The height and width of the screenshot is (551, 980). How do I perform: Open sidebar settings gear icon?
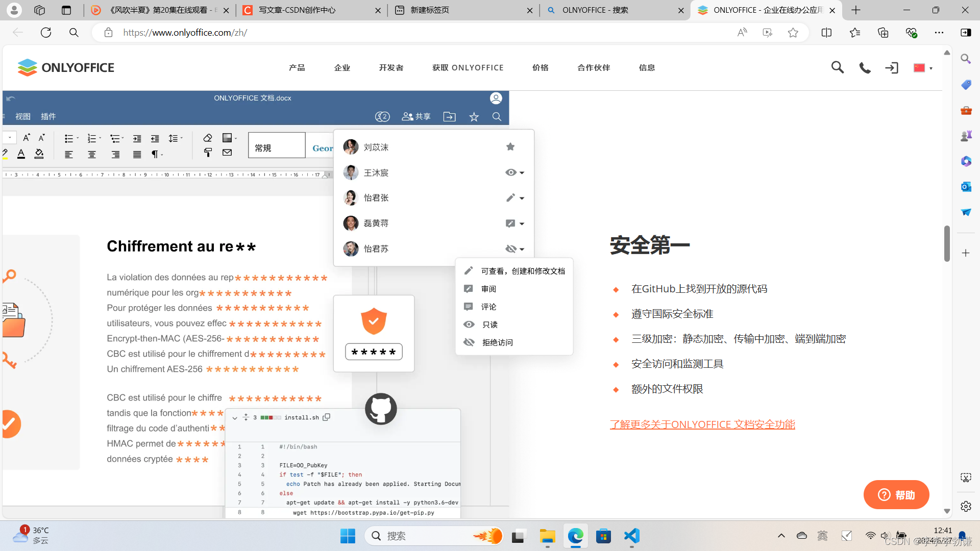pos(966,506)
